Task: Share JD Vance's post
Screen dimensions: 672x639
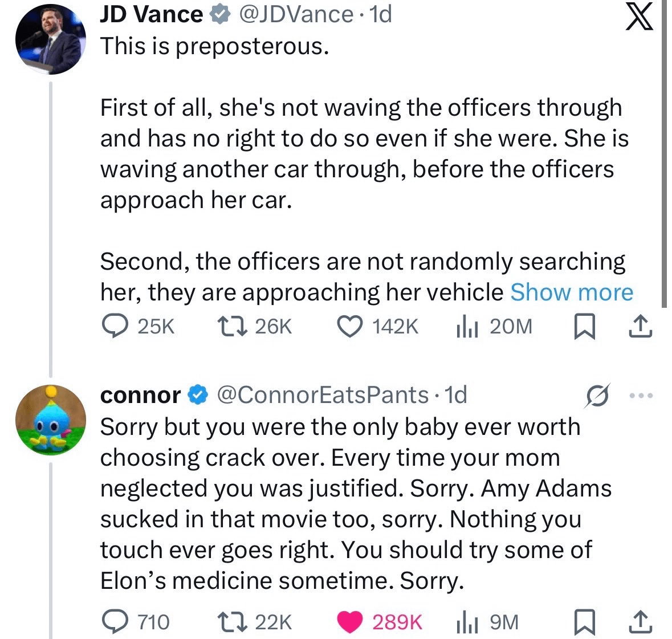Action: (x=640, y=327)
